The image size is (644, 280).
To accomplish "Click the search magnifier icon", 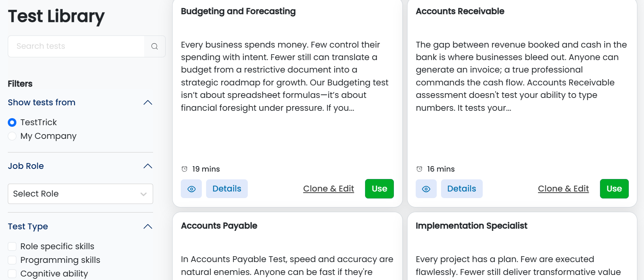I will 155,46.
